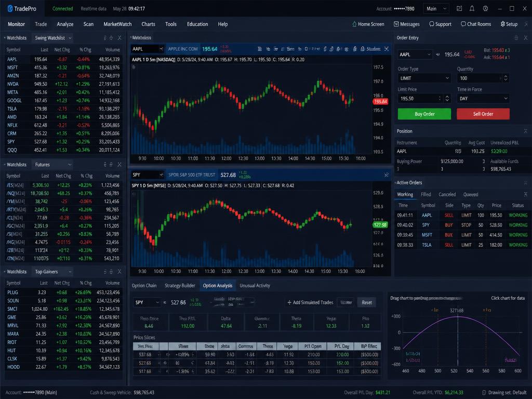Click Overall P/L YTD $6,214.33 in status bar
The image size is (532, 399).
click(x=437, y=393)
